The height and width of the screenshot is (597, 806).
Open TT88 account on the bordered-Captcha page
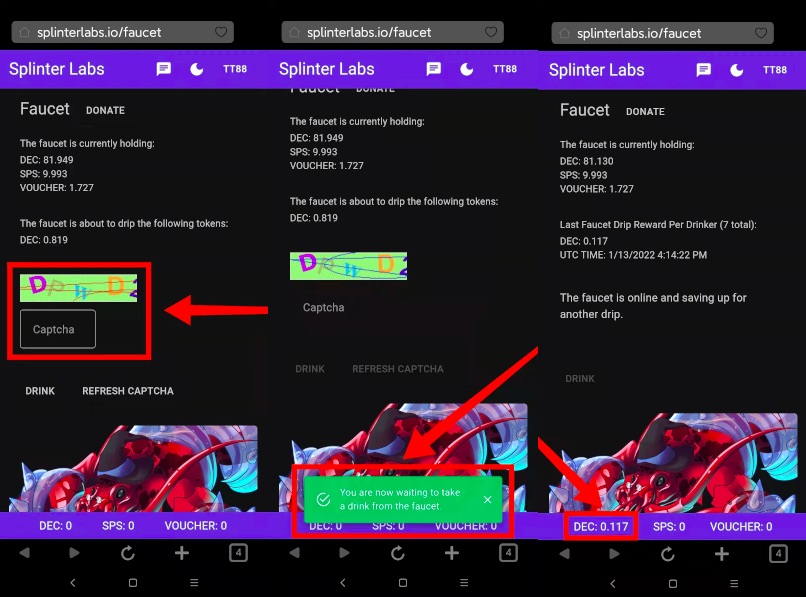tap(235, 69)
